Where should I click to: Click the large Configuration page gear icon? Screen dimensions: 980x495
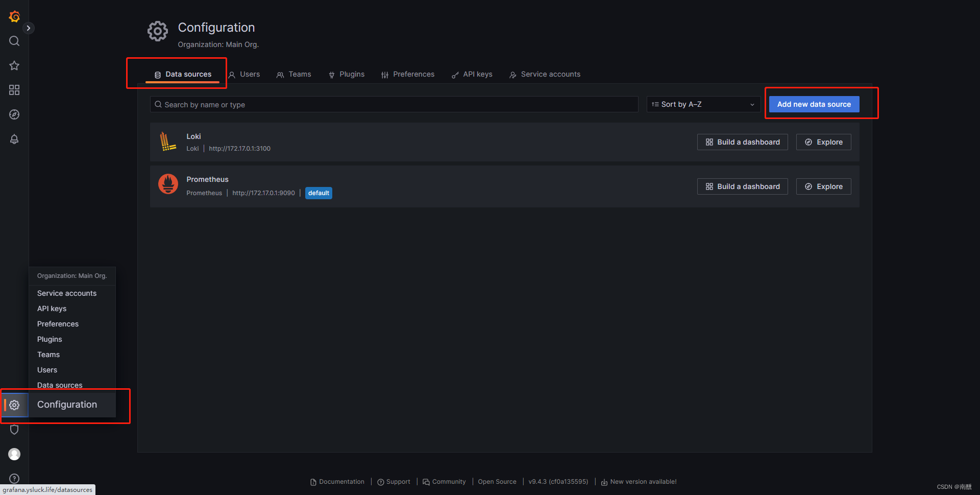pos(158,31)
